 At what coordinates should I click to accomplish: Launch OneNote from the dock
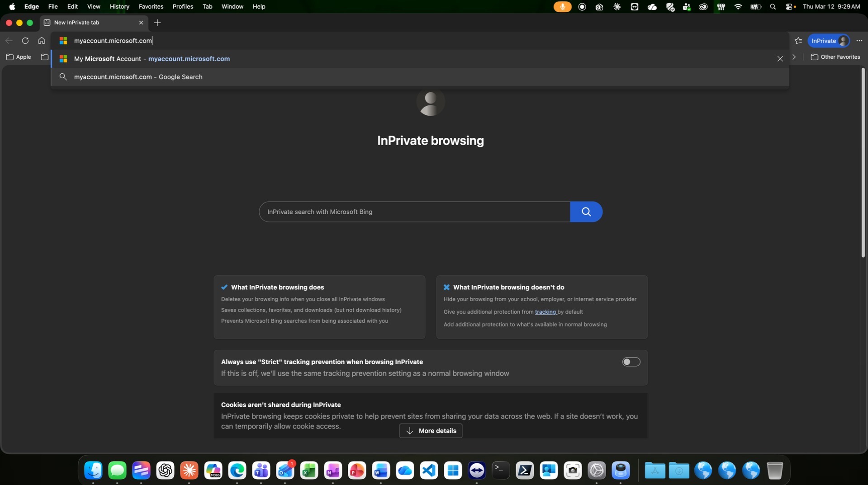(x=333, y=471)
